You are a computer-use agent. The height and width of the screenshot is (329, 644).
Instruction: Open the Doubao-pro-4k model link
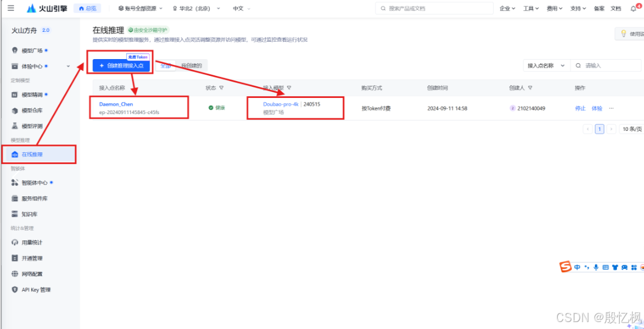point(281,104)
